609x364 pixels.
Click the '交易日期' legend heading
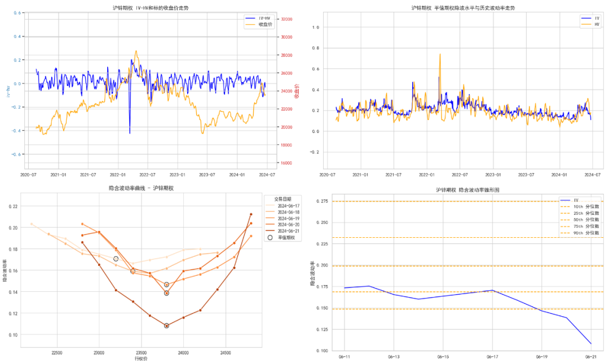pos(283,199)
